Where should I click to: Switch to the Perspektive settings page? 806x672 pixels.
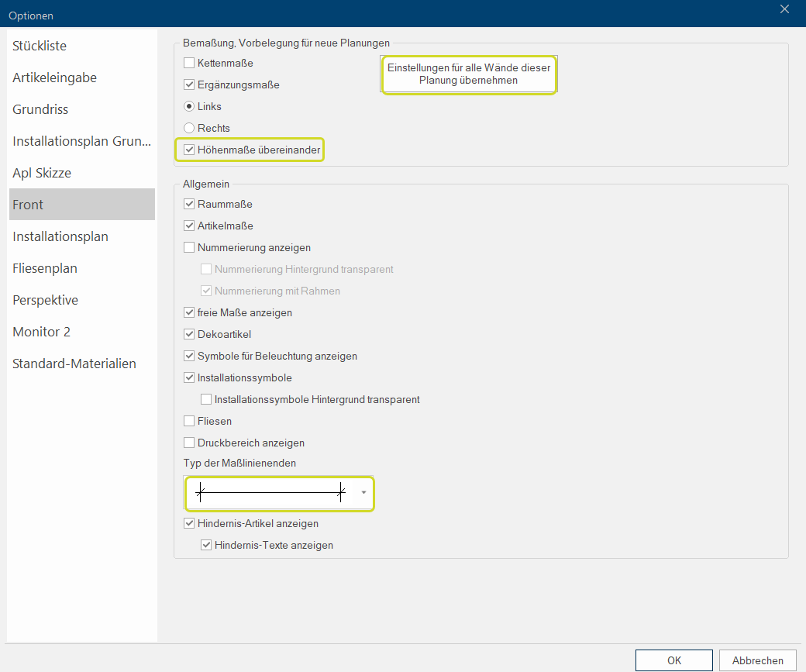45,300
